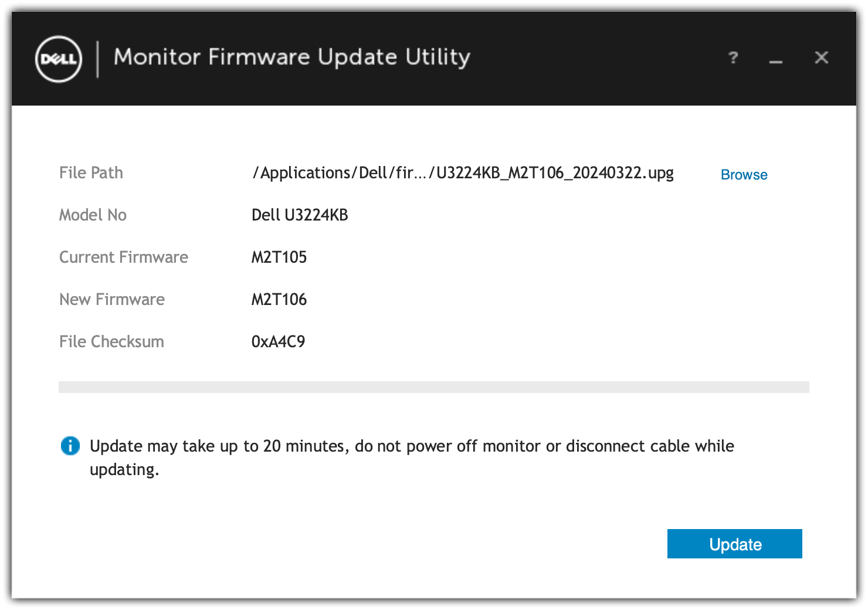Click the update progress bar

tap(433, 387)
